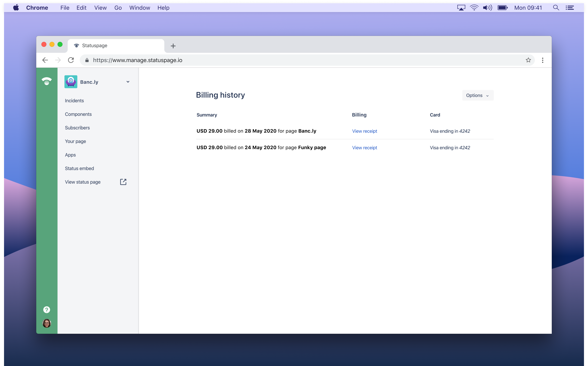View receipt for Funky page charge
588x366 pixels.
364,148
